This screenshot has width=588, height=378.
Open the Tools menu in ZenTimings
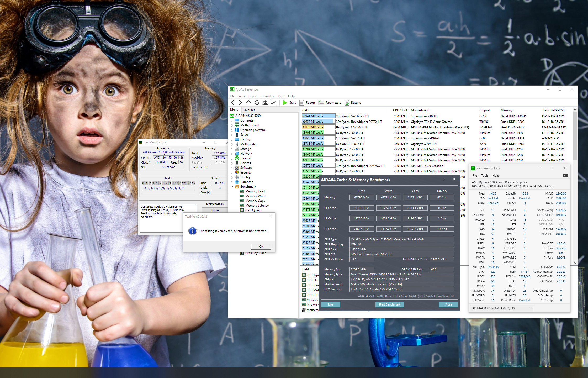click(x=484, y=176)
